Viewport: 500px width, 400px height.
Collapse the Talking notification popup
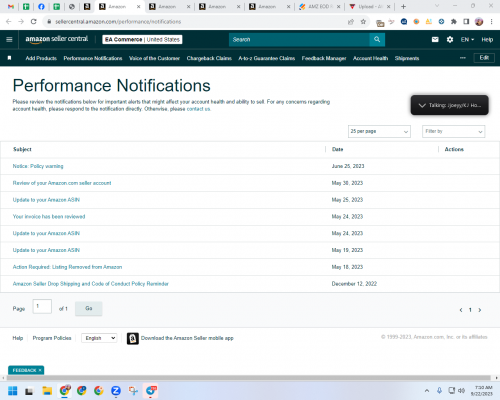pyautogui.click(x=422, y=105)
